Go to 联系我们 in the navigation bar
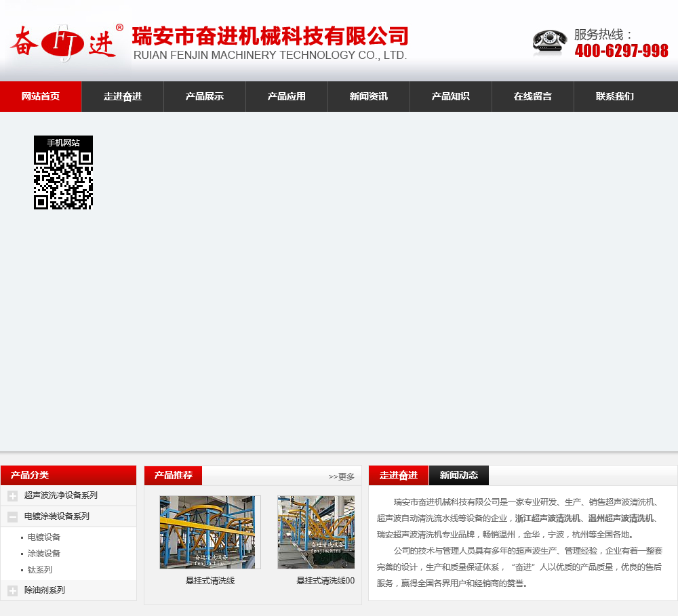 click(615, 96)
